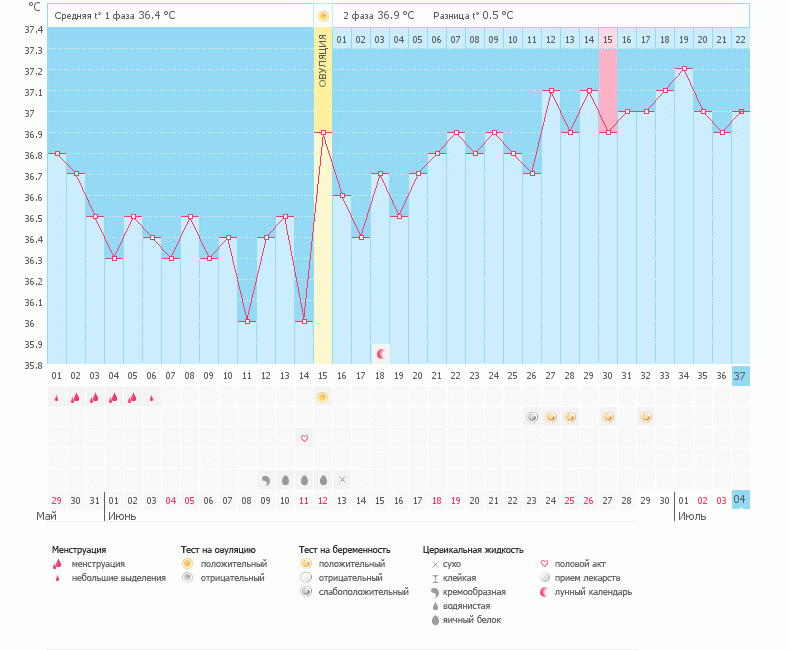The height and width of the screenshot is (650, 788).
Task: Click the lunar calendar moon icon on cycle day 18
Action: pos(380,353)
